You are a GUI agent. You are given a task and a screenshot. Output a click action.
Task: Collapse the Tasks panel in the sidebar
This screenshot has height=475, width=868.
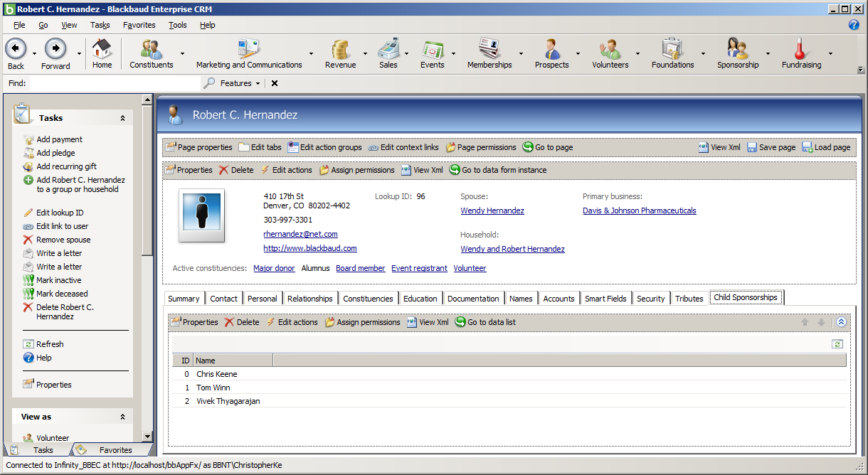point(122,118)
